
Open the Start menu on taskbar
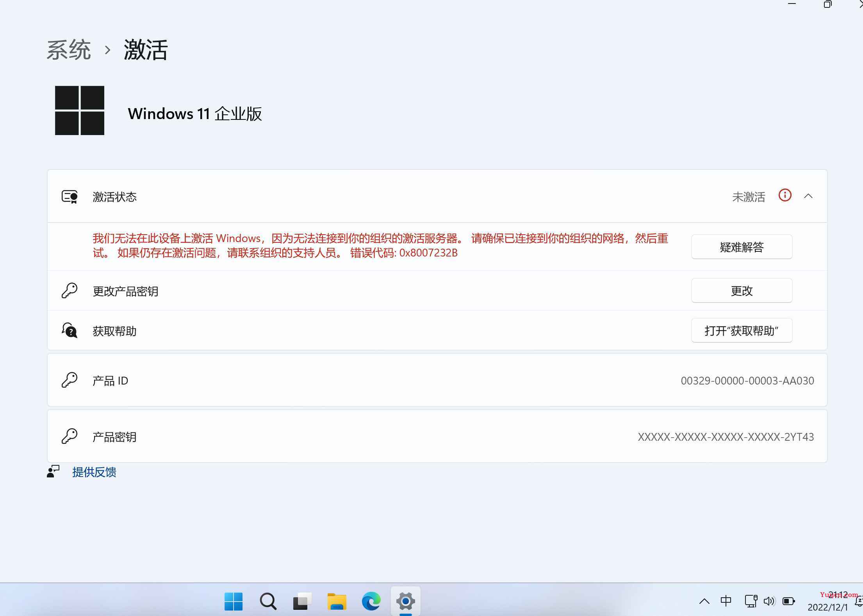[x=234, y=601]
